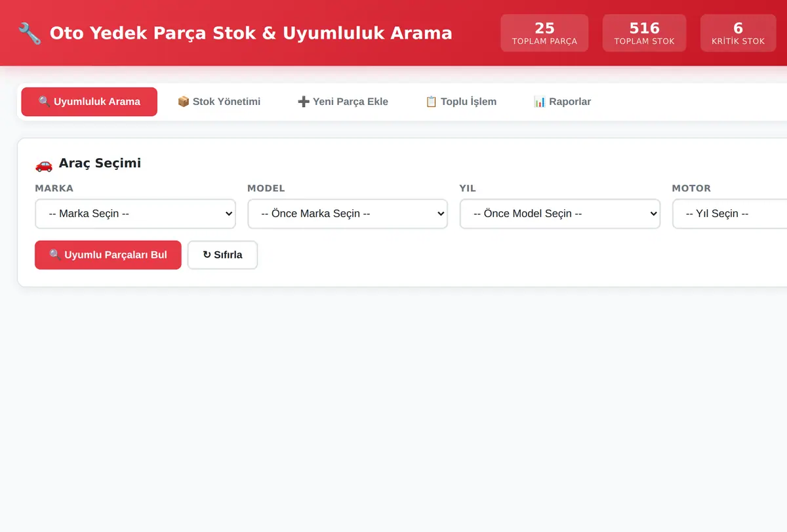Click the 'MODEL' field label

[266, 188]
